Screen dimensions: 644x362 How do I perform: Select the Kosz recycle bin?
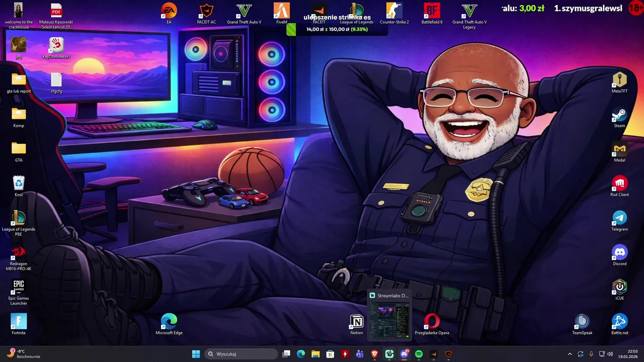(x=19, y=186)
